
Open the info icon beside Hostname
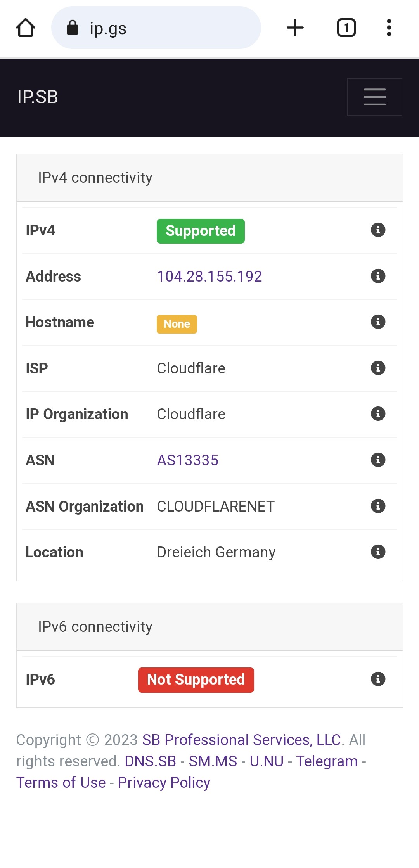pos(378,322)
